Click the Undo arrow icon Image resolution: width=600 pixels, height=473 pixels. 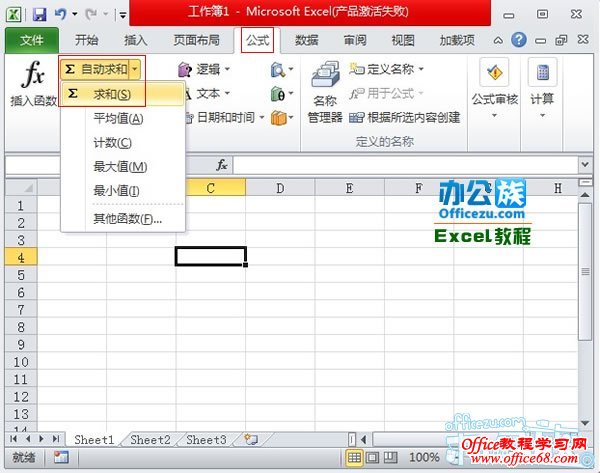tap(60, 15)
